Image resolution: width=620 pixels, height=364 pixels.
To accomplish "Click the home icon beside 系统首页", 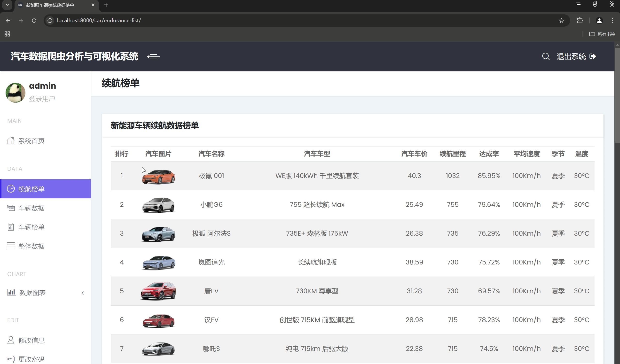I will click(11, 140).
